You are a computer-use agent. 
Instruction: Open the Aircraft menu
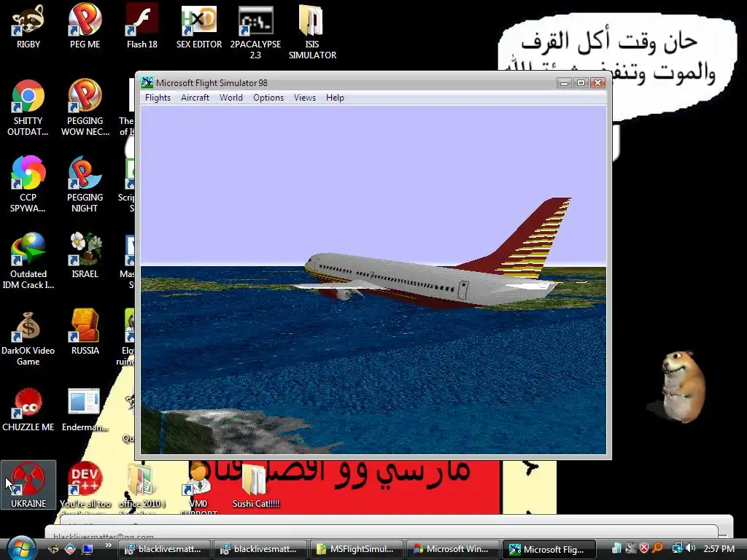point(195,98)
